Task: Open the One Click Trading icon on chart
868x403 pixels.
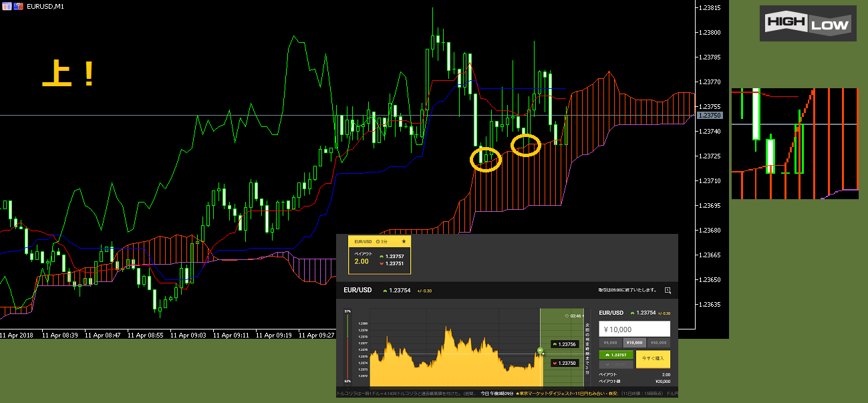Action: click(17, 6)
